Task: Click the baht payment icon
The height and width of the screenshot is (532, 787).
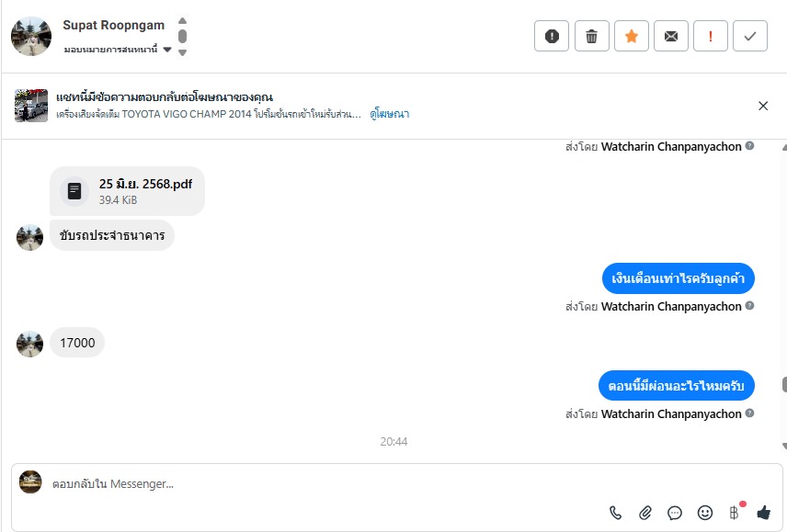Action: point(734,513)
